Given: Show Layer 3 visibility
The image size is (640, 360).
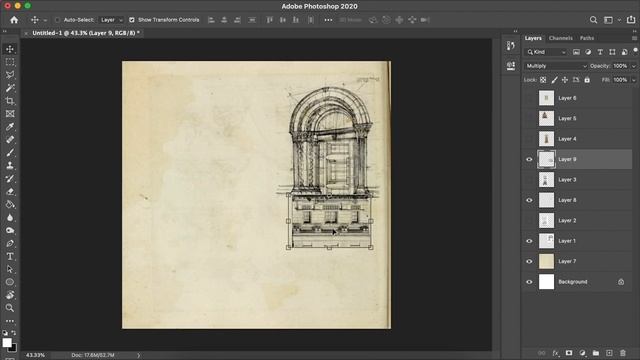Looking at the screenshot, I should click(529, 180).
